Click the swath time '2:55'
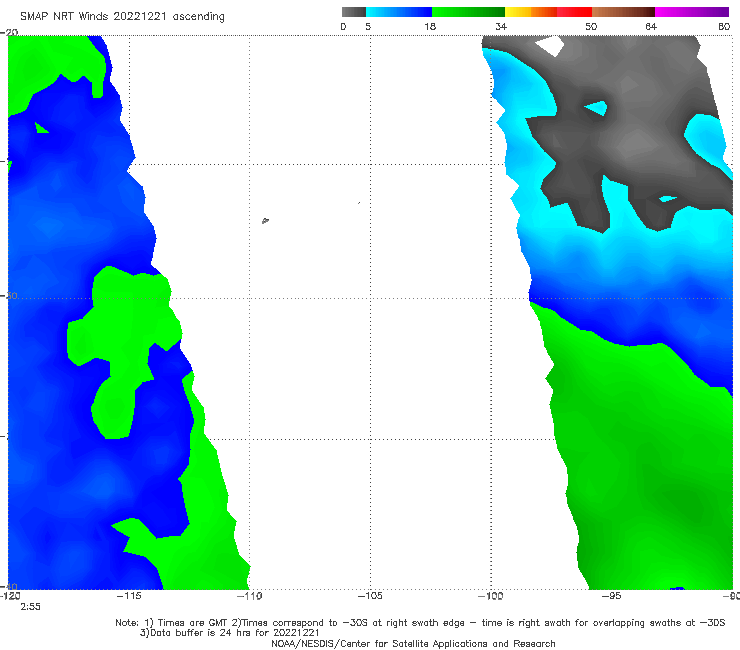The width and height of the screenshot is (740, 650). (30, 607)
